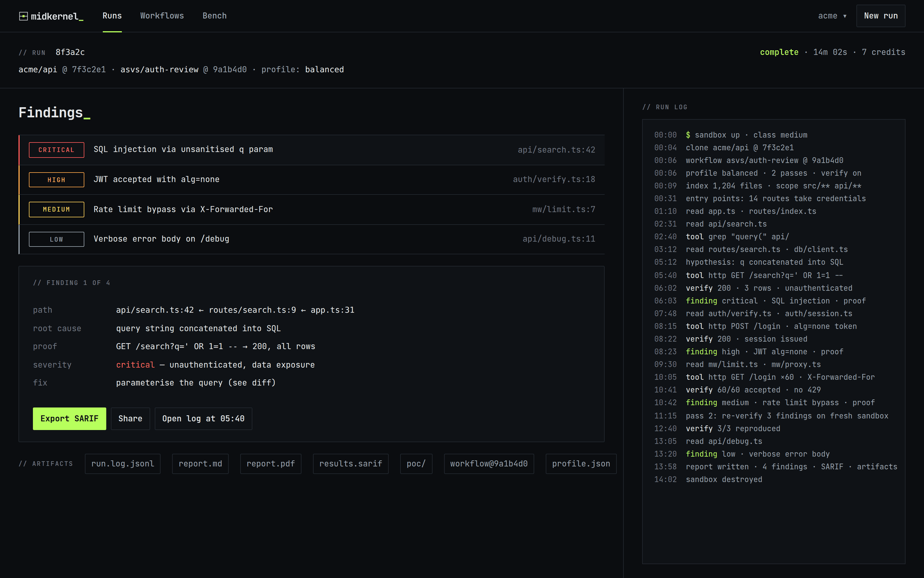Click the complete status label
The height and width of the screenshot is (578, 924).
(x=779, y=52)
